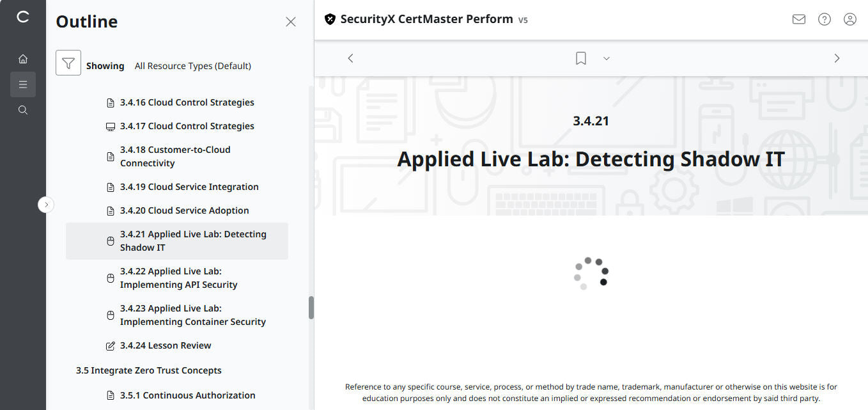Bookmark the current lab page

[581, 58]
